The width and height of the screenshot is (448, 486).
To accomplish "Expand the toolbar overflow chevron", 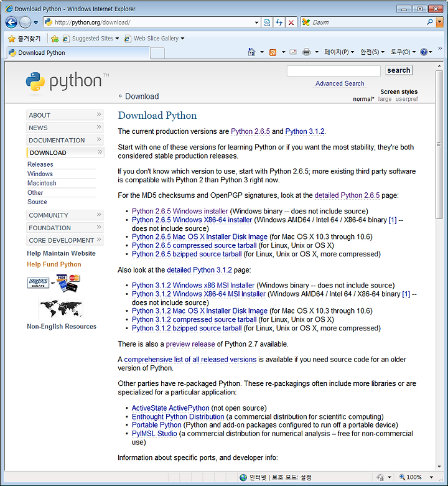I will 440,49.
